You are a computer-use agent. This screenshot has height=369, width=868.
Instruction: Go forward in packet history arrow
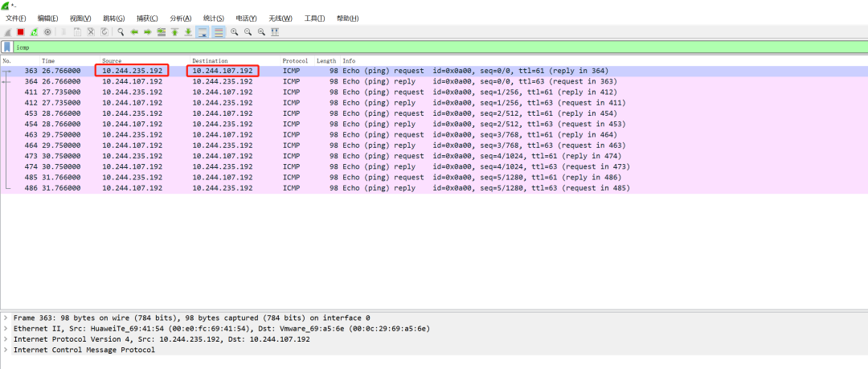pyautogui.click(x=148, y=32)
